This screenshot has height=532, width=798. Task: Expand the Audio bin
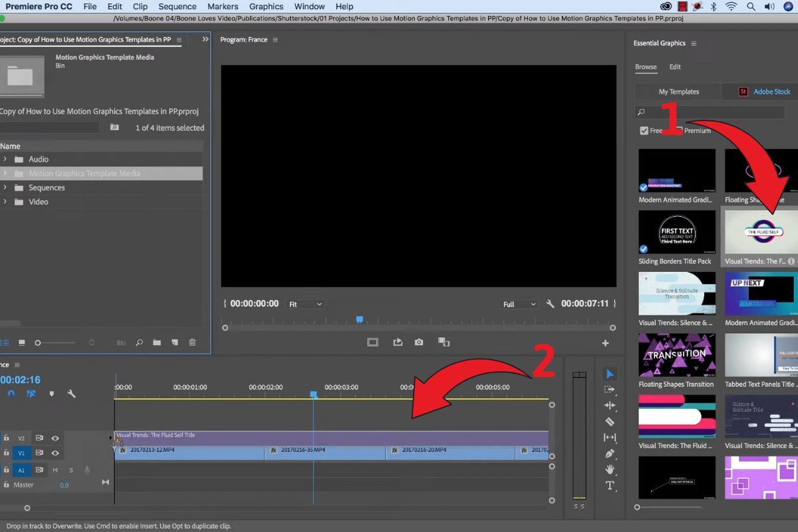point(5,159)
